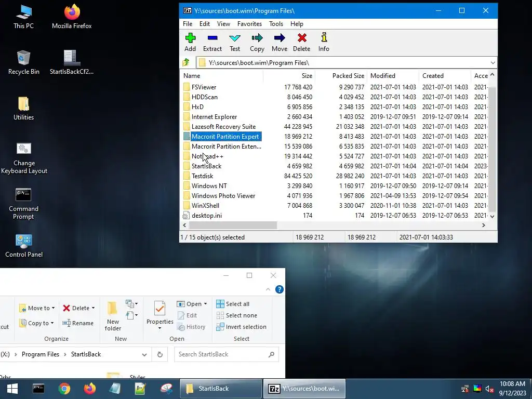532x399 pixels.
Task: Select the desktop.ini file
Action: click(x=207, y=216)
